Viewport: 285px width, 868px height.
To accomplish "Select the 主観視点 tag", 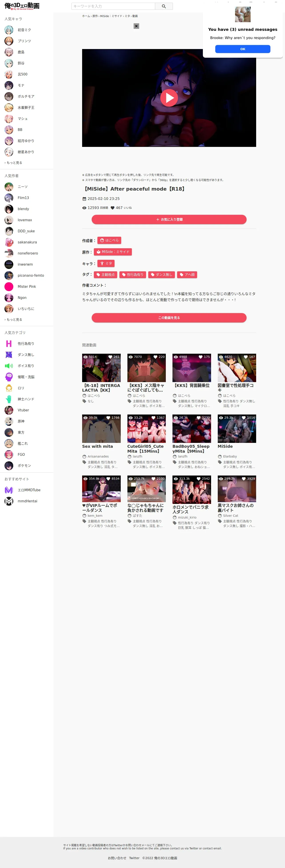I will (x=106, y=275).
